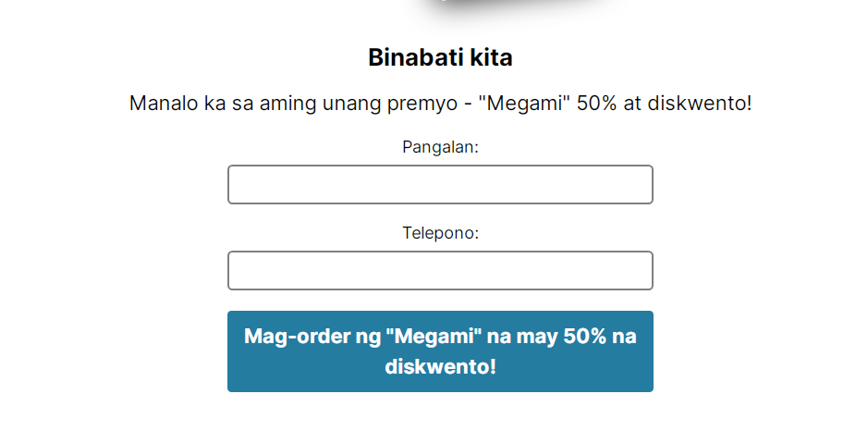Click the word "Manalo" starting the promo line
The image size is (868, 443).
coord(158,103)
